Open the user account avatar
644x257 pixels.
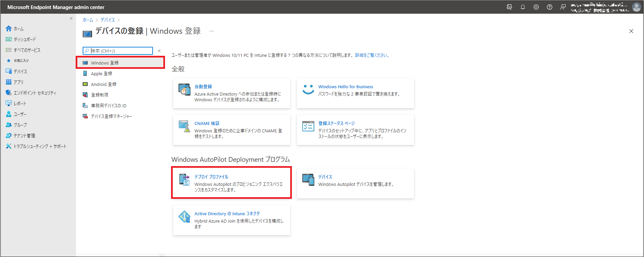pos(636,7)
